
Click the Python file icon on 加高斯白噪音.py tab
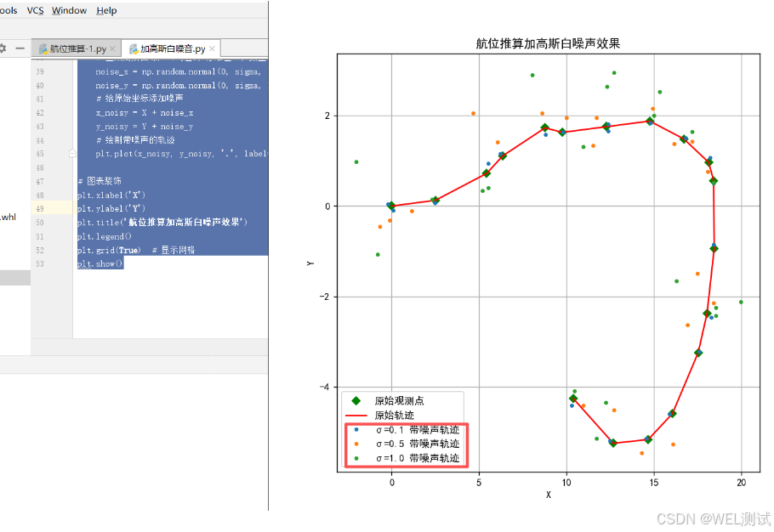tap(134, 48)
